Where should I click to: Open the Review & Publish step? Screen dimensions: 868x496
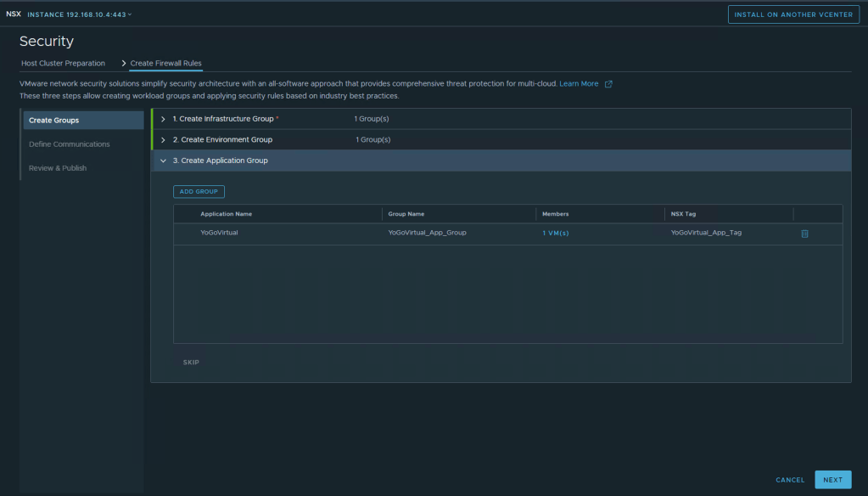(x=58, y=168)
